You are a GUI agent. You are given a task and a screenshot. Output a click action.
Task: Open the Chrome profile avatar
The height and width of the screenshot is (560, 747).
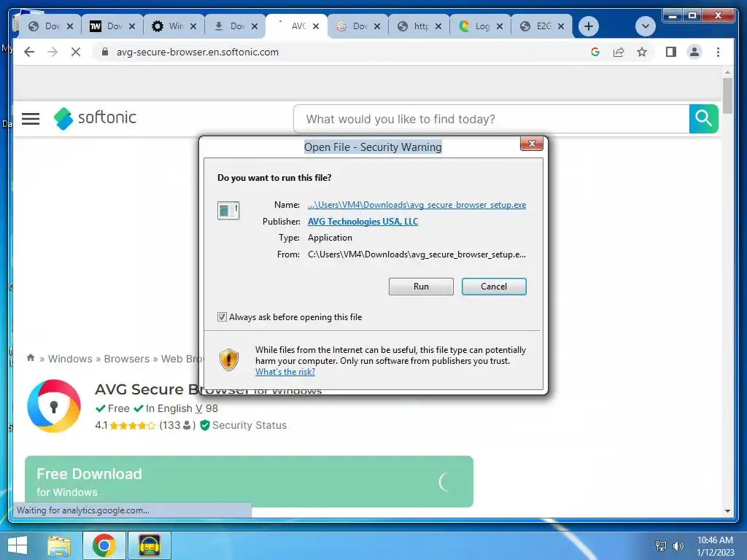pos(694,52)
